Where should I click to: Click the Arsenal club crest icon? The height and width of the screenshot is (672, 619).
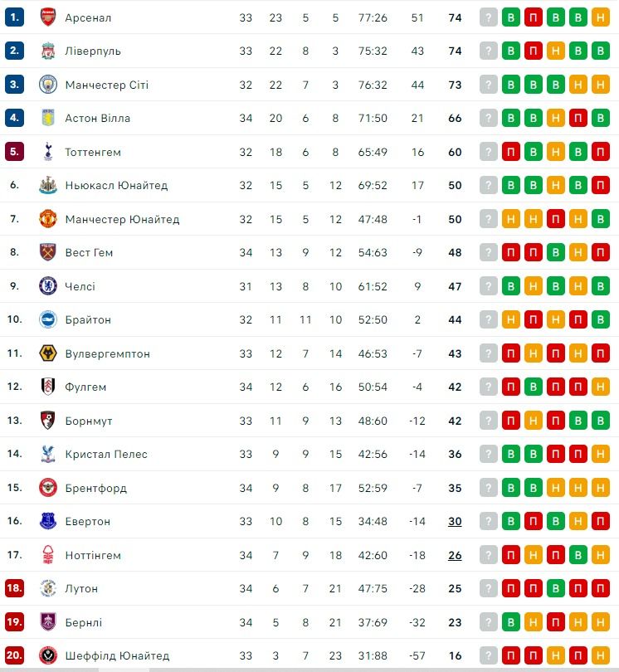point(47,17)
